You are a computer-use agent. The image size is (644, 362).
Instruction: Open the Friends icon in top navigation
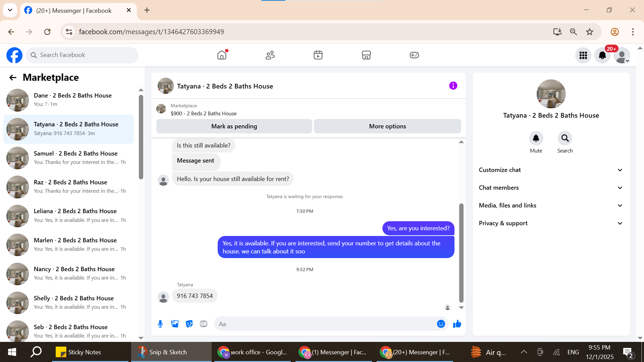[270, 55]
